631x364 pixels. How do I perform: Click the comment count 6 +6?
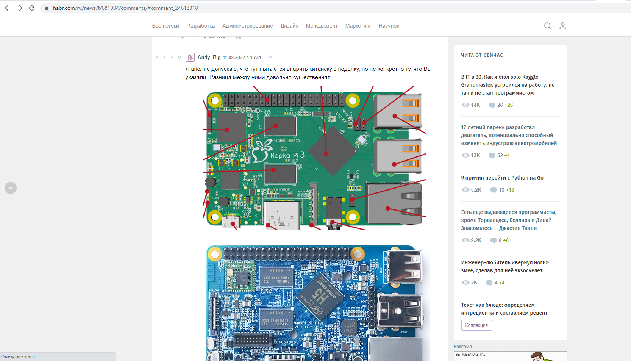(504, 240)
